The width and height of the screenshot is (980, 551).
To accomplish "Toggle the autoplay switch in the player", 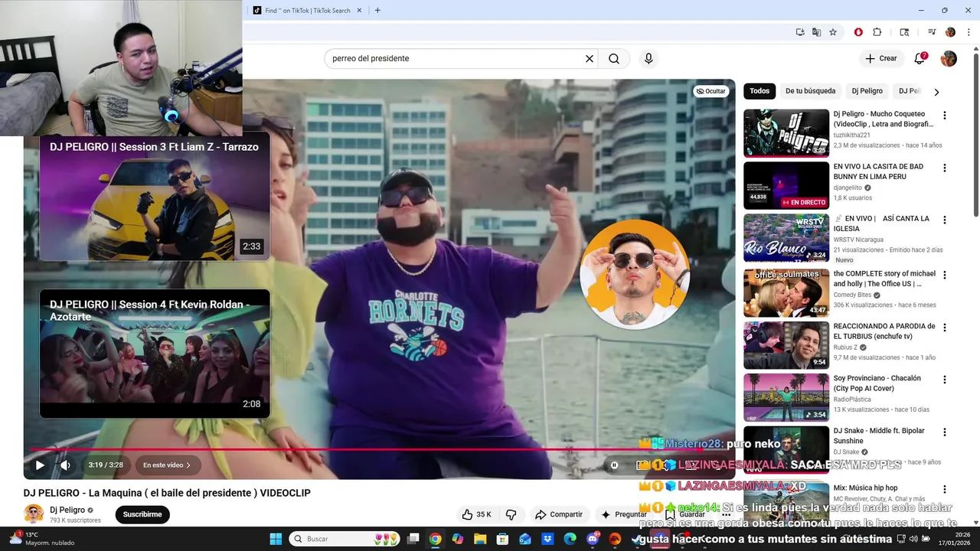I will pos(614,465).
